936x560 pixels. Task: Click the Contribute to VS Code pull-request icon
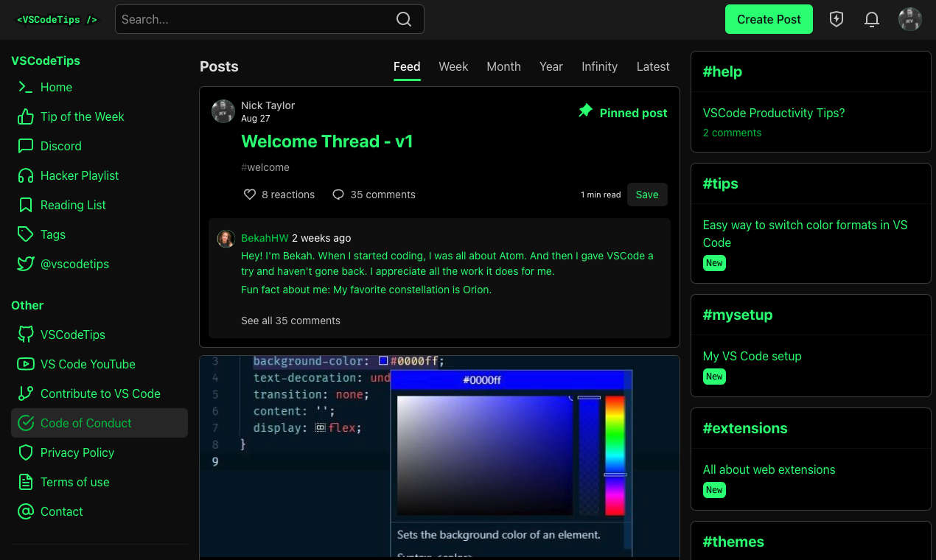(26, 393)
